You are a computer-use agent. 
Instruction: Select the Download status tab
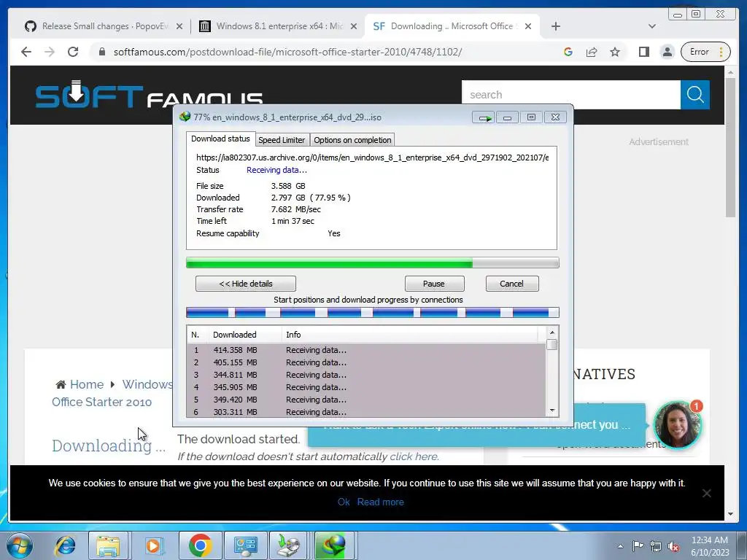tap(220, 139)
